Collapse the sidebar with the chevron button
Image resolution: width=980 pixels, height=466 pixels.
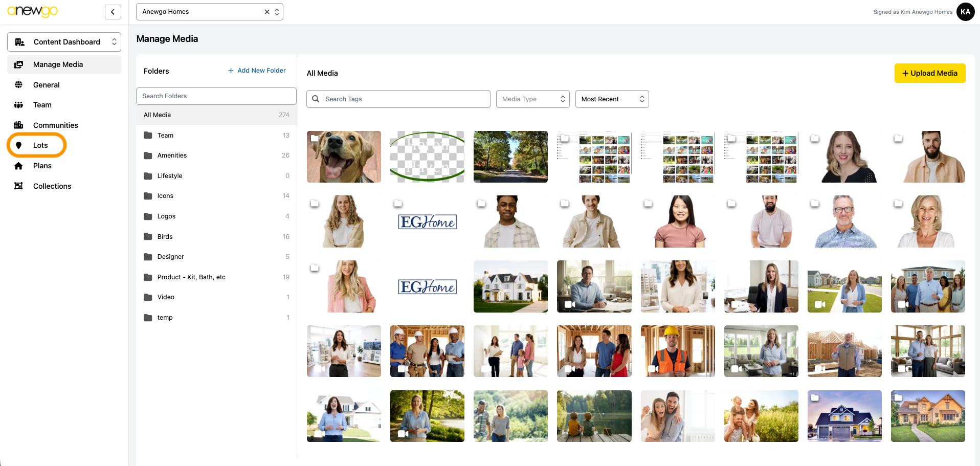[113, 12]
